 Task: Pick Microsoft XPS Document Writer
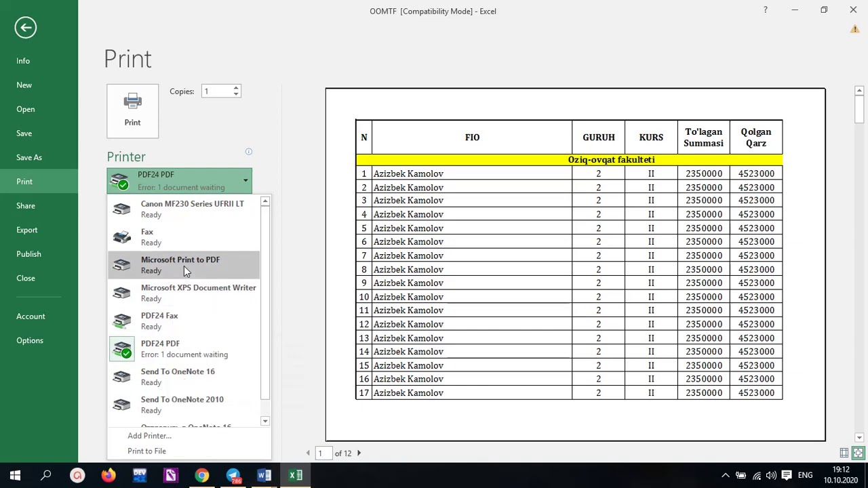(x=183, y=293)
